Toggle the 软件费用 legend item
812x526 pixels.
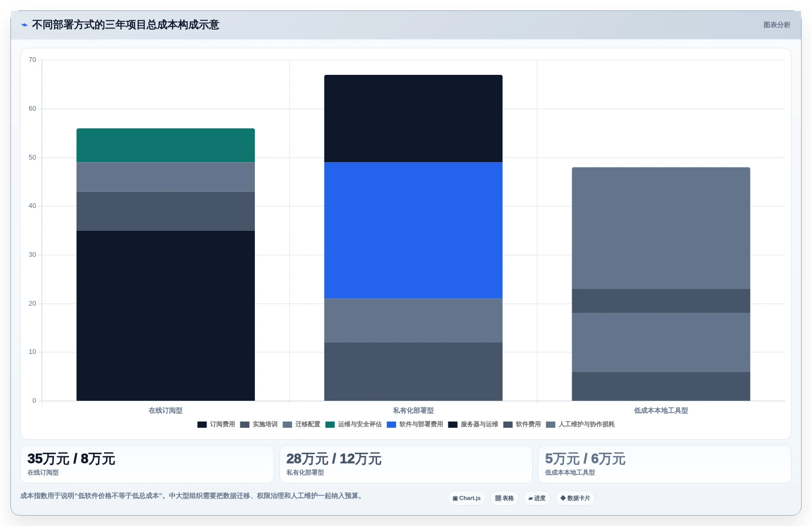click(x=522, y=424)
